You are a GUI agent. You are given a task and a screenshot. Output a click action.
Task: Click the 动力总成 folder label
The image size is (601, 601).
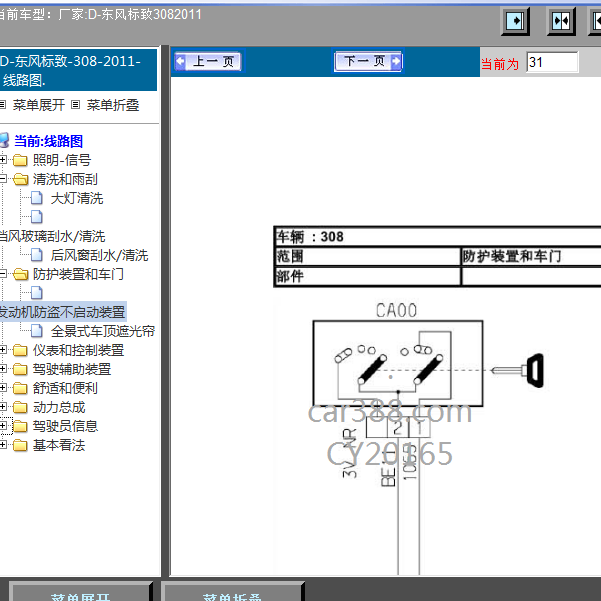pos(59,407)
